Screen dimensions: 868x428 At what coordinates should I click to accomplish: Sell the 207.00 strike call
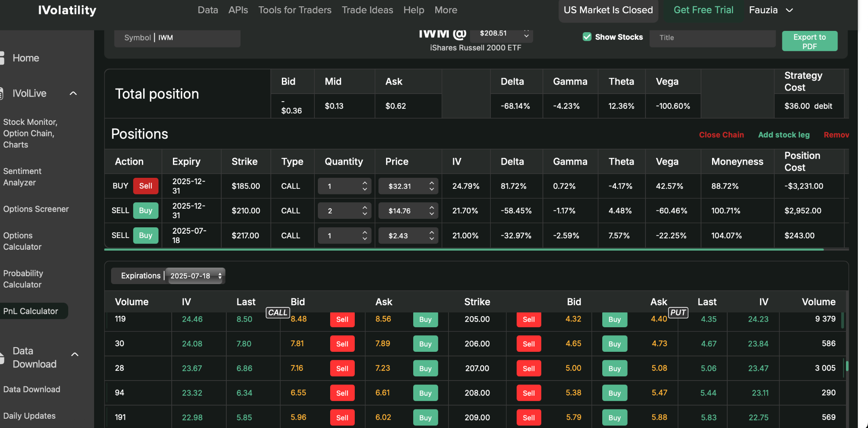pos(342,369)
